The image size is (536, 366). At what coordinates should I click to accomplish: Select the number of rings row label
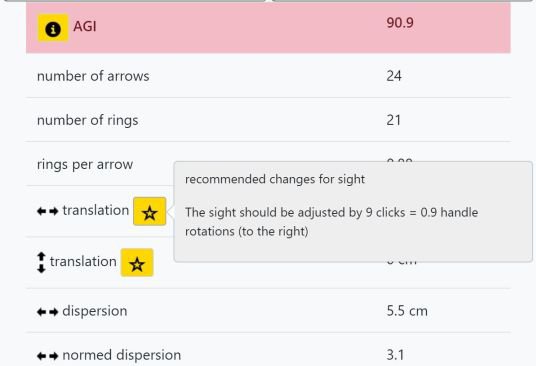click(x=88, y=120)
